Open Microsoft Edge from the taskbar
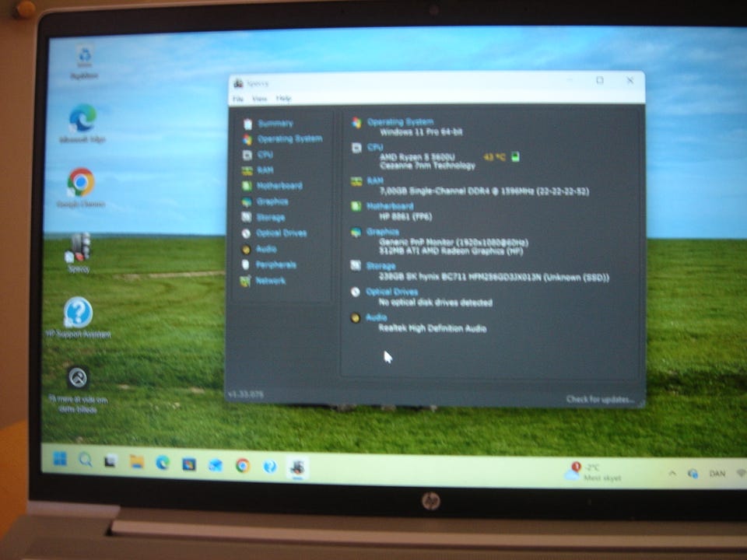 pyautogui.click(x=163, y=463)
